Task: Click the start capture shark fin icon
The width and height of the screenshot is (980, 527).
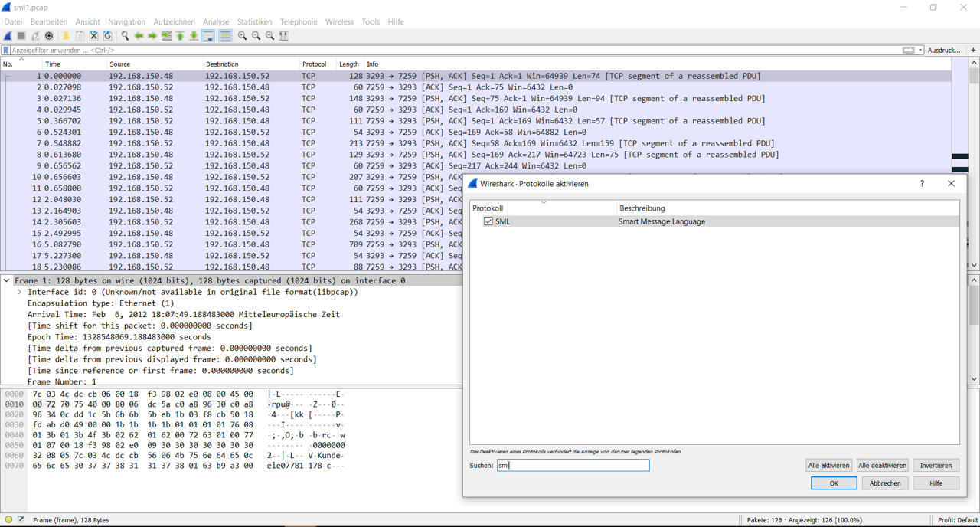Action: click(8, 36)
